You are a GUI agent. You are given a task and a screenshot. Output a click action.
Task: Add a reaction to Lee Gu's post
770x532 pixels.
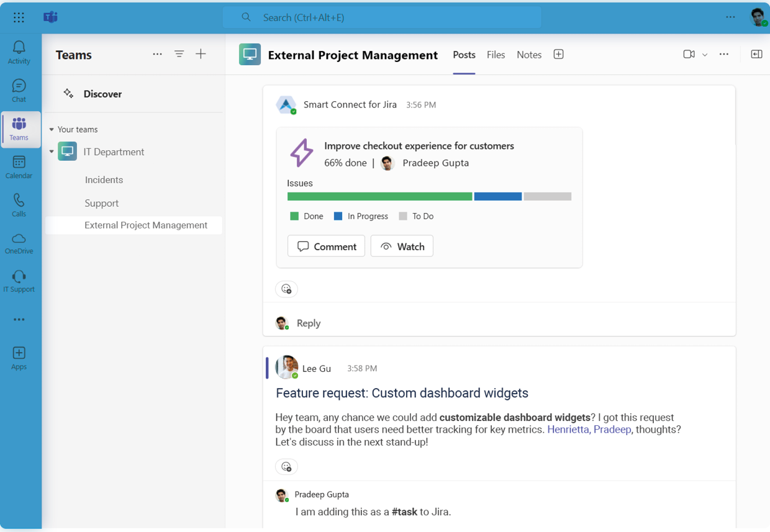[286, 466]
